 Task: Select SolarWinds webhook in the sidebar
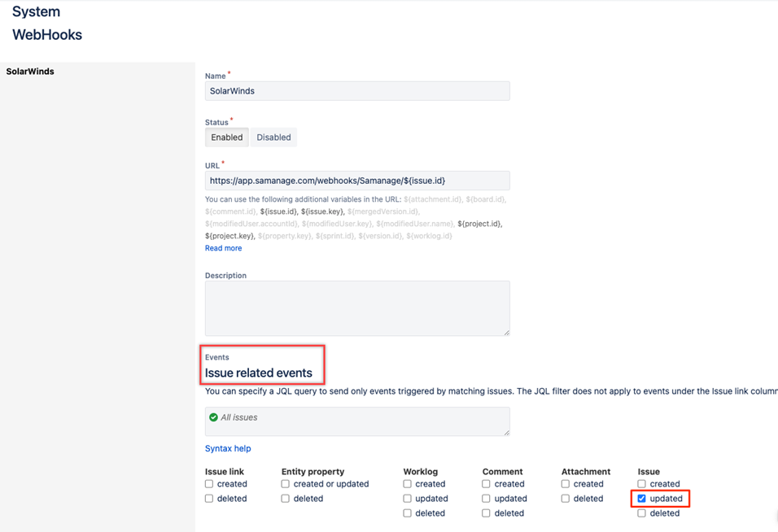(x=30, y=72)
